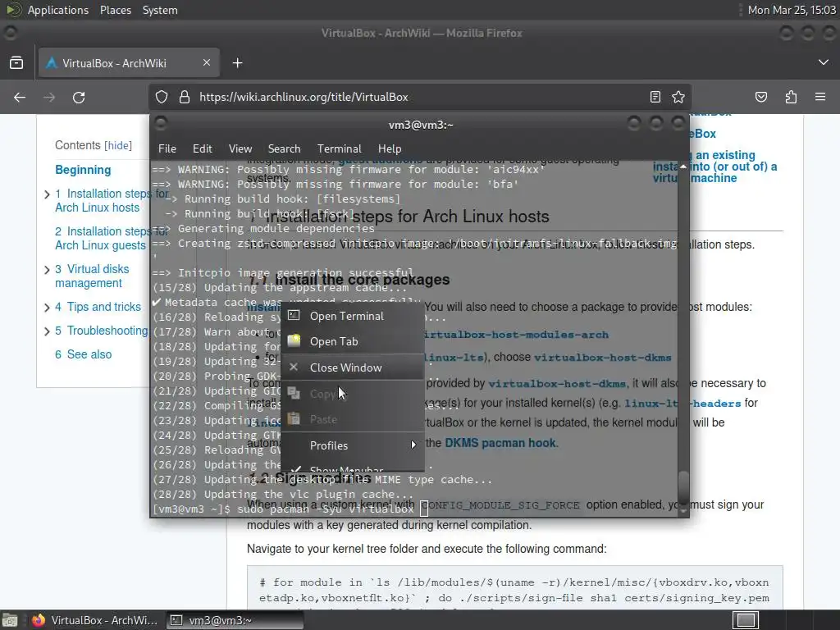Open Virtual disks management contents link
The height and width of the screenshot is (630, 840).
pyautogui.click(x=92, y=276)
